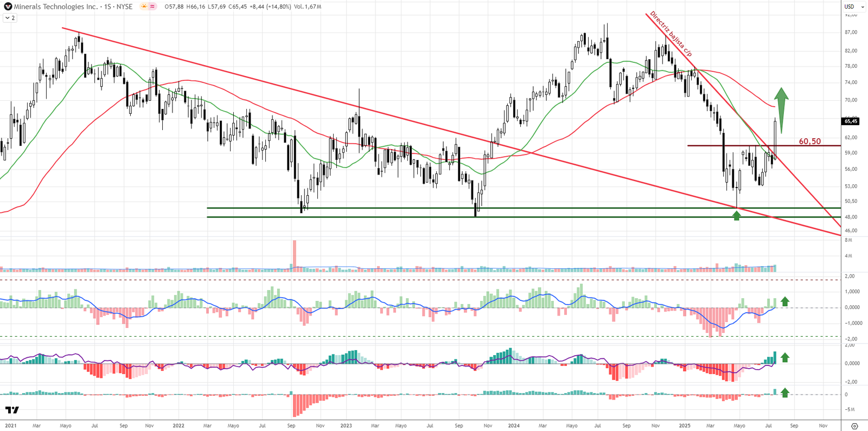Select the small green arrow near the support line

click(x=736, y=215)
